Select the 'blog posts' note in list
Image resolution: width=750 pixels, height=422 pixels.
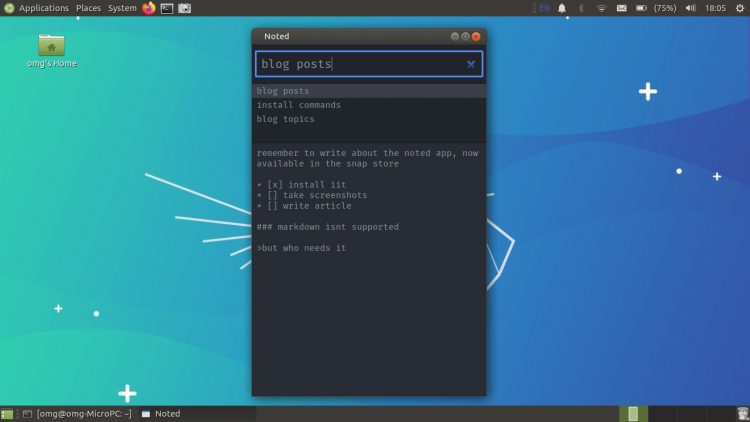(369, 91)
